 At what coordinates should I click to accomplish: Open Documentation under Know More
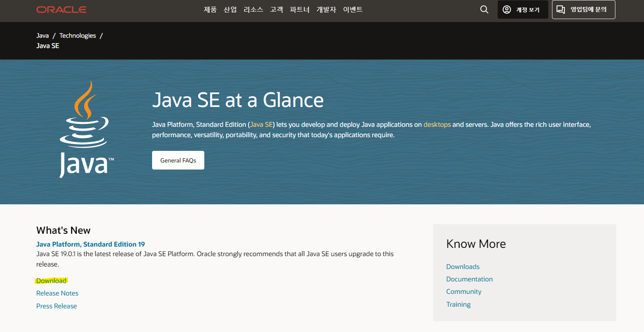coord(470,279)
